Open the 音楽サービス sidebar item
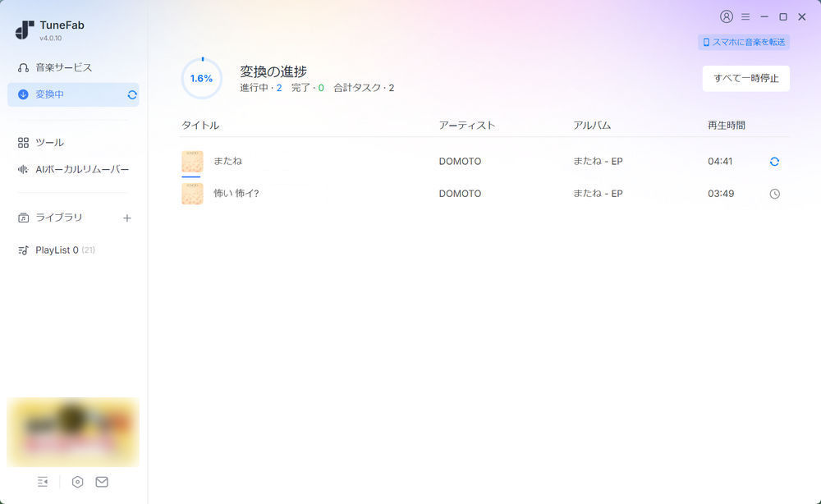 pyautogui.click(x=73, y=67)
